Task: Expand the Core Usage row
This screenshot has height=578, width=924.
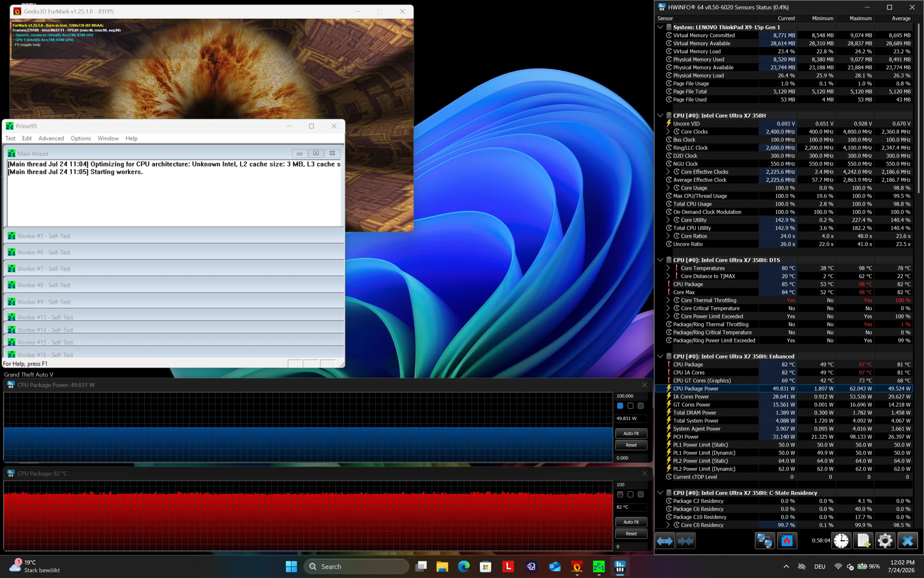Action: click(668, 188)
